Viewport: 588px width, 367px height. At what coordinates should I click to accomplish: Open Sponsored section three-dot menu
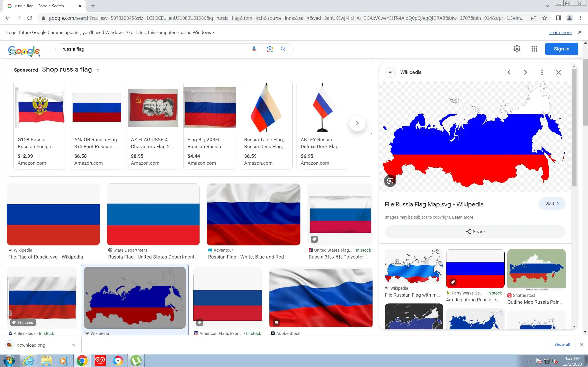click(x=98, y=70)
